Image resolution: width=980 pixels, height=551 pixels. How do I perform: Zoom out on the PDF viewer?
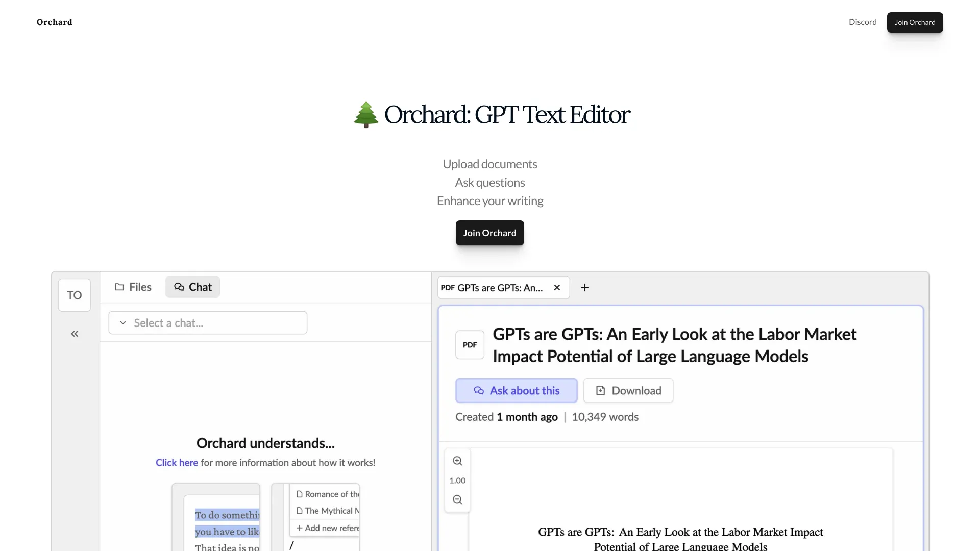tap(457, 499)
